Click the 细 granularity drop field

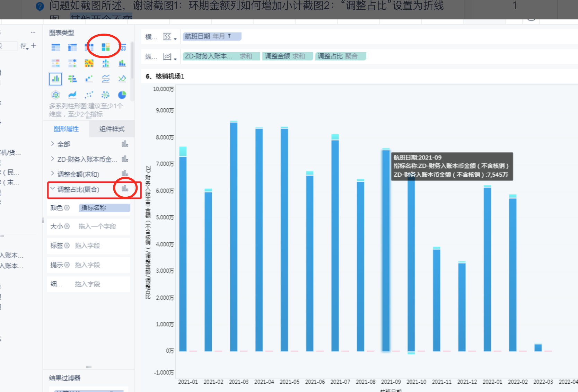click(x=88, y=284)
